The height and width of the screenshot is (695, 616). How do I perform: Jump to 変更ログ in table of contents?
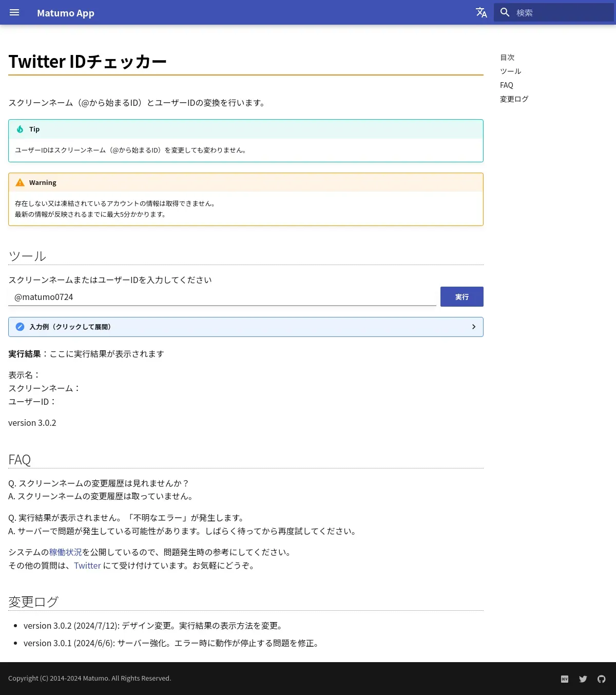coord(514,99)
